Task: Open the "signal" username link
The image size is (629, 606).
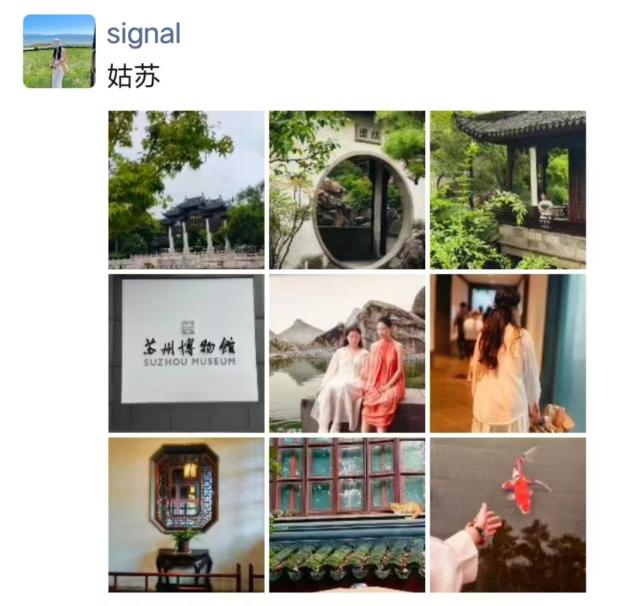Action: coord(144,34)
